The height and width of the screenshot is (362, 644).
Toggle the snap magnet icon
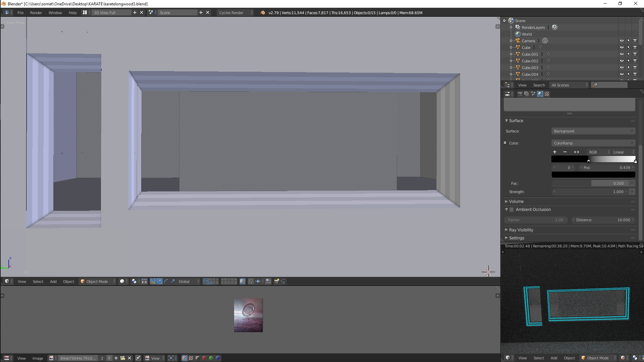(251, 282)
